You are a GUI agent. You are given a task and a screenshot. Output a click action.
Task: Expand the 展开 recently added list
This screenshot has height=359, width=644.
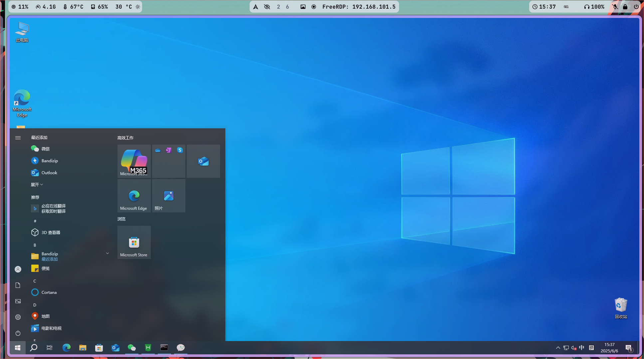pos(37,184)
